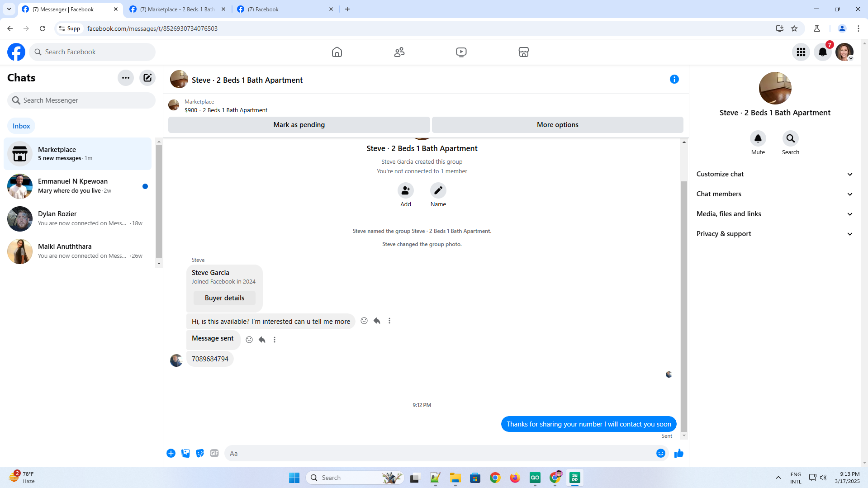Screen dimensions: 868x488
Task: Expand the Chat members section
Action: tap(775, 194)
